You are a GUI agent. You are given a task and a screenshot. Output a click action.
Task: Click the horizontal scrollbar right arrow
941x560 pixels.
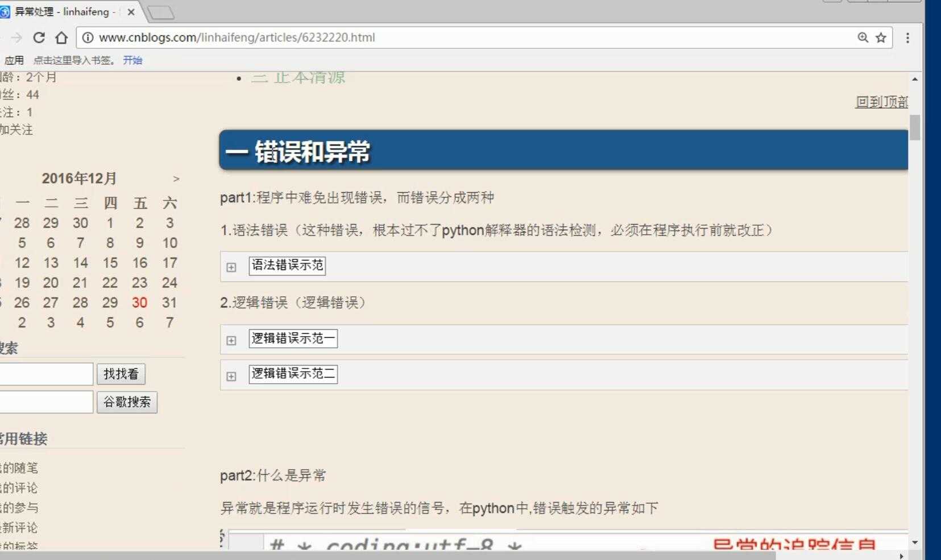[902, 556]
